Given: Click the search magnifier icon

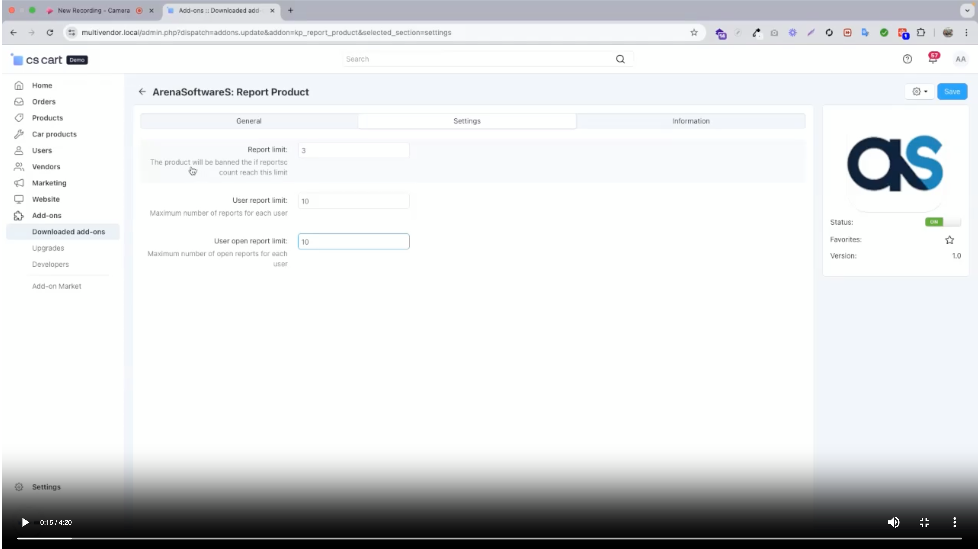Looking at the screenshot, I should 620,59.
